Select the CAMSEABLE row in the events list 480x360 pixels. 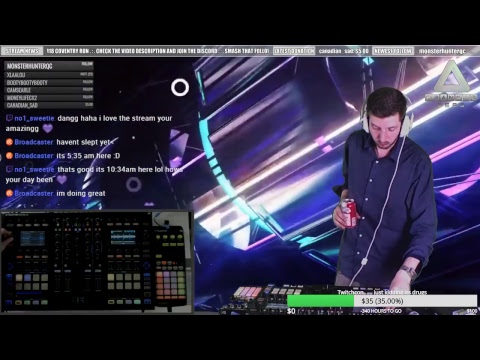click(49, 90)
